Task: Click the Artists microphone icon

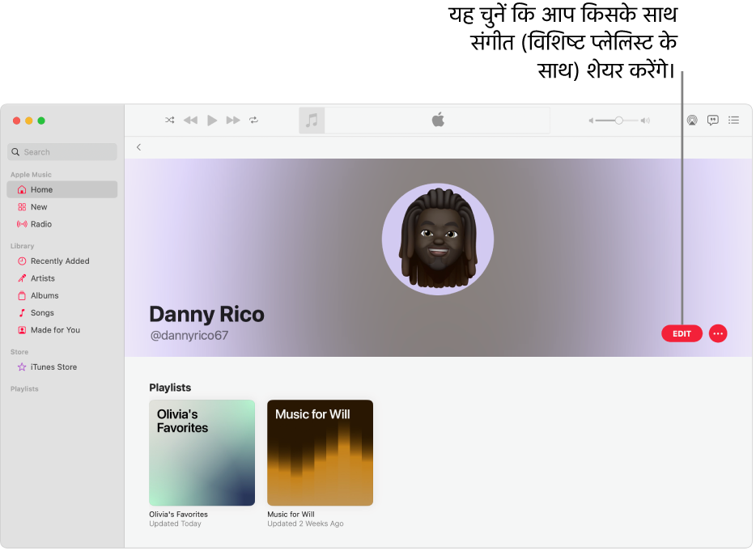Action: pyautogui.click(x=22, y=278)
